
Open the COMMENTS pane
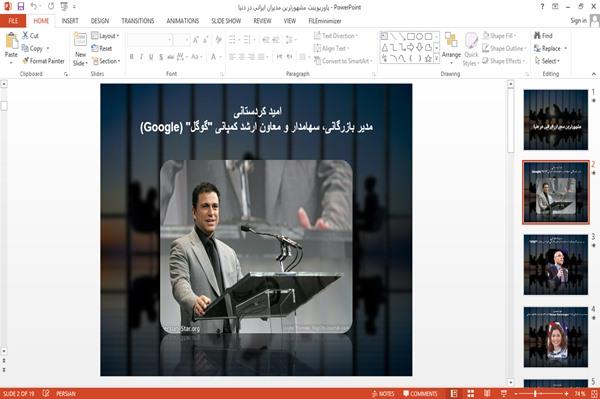click(x=420, y=394)
